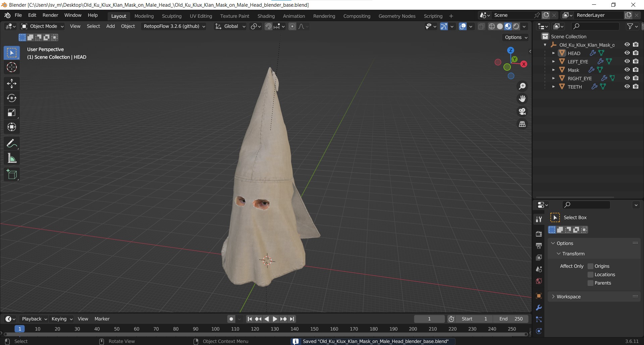Viewport: 644px width, 345px height.
Task: Open the World properties tab
Action: tap(539, 281)
